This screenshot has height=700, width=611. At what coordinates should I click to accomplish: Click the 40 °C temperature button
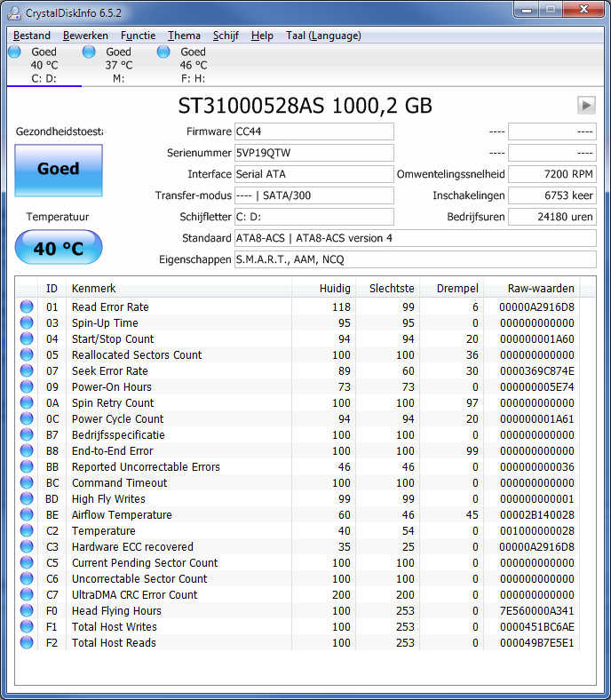[x=59, y=247]
